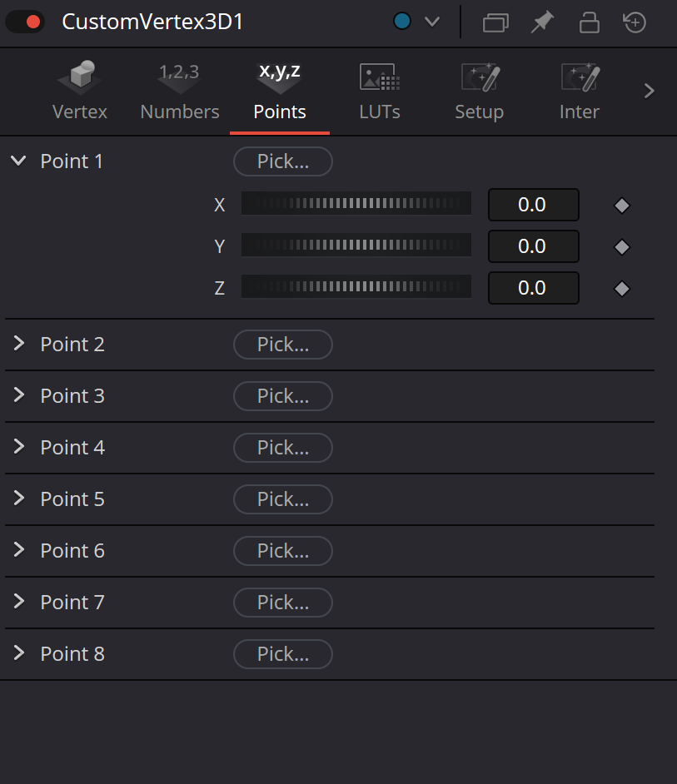Image resolution: width=677 pixels, height=784 pixels.
Task: Click Pick button for Point 7
Action: [283, 602]
